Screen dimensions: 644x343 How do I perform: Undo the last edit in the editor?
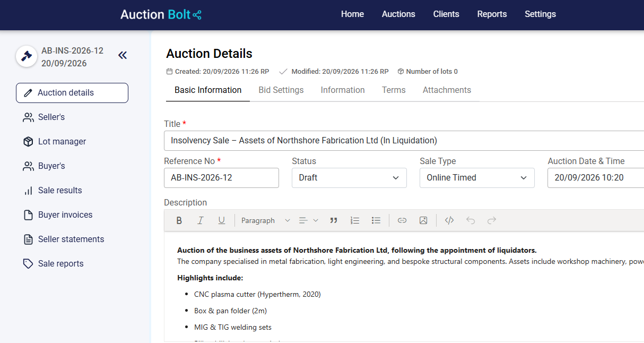pos(471,220)
